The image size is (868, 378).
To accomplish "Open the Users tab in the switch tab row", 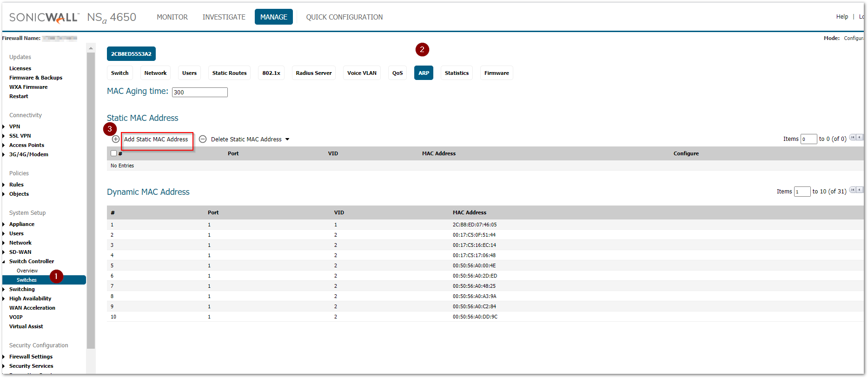I will [189, 73].
